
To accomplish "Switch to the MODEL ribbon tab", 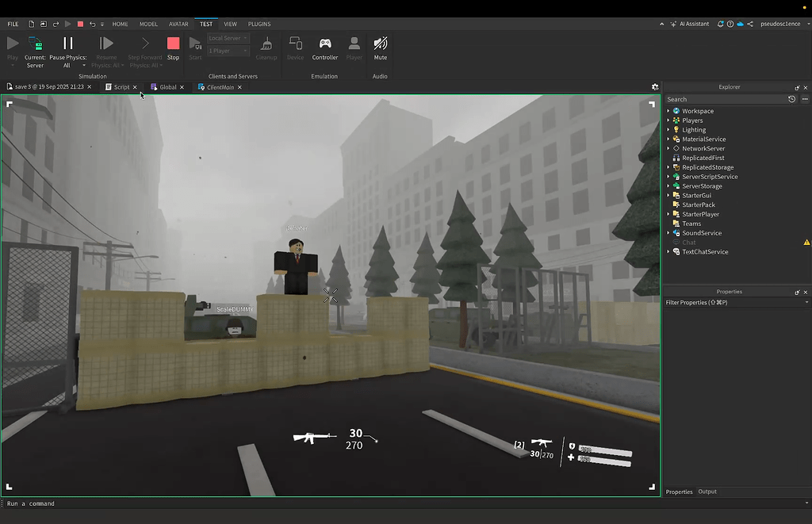I will click(148, 24).
